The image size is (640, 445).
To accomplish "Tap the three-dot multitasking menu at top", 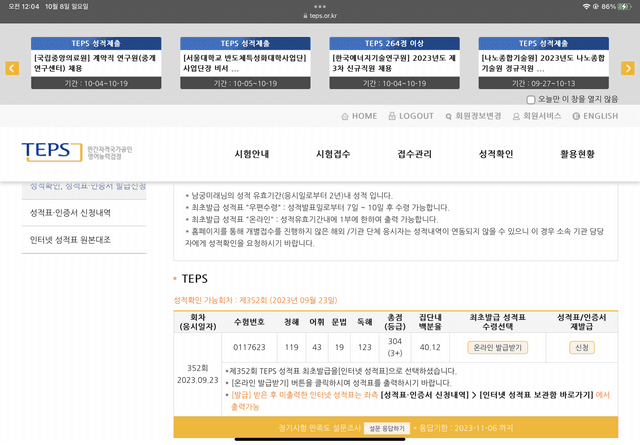I will click(320, 7).
